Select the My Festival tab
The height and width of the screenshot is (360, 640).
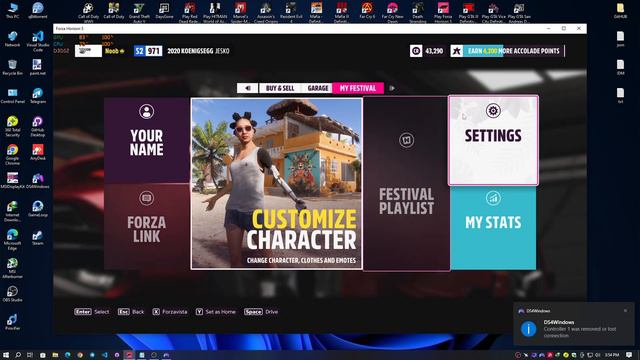click(x=358, y=88)
